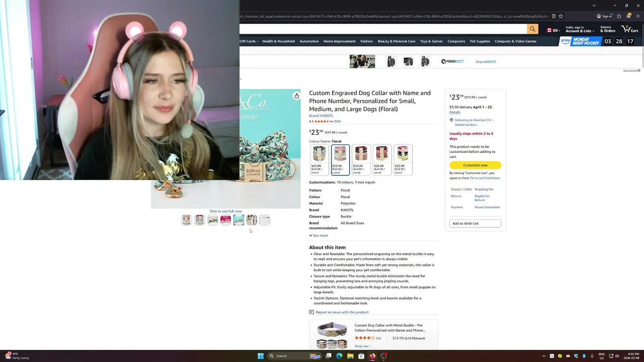
Task: Open Computer & Video Games nav item
Action: (516, 41)
